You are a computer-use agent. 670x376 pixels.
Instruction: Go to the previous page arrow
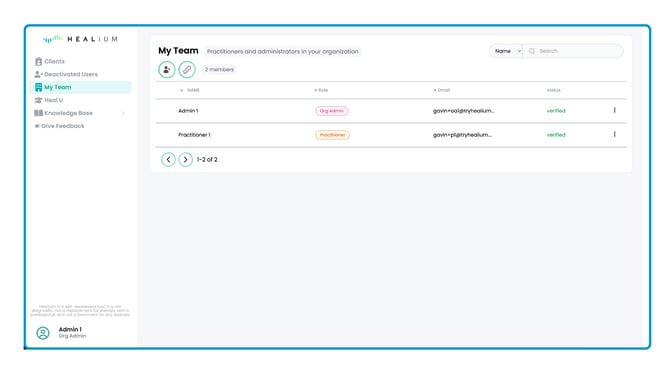pyautogui.click(x=168, y=159)
